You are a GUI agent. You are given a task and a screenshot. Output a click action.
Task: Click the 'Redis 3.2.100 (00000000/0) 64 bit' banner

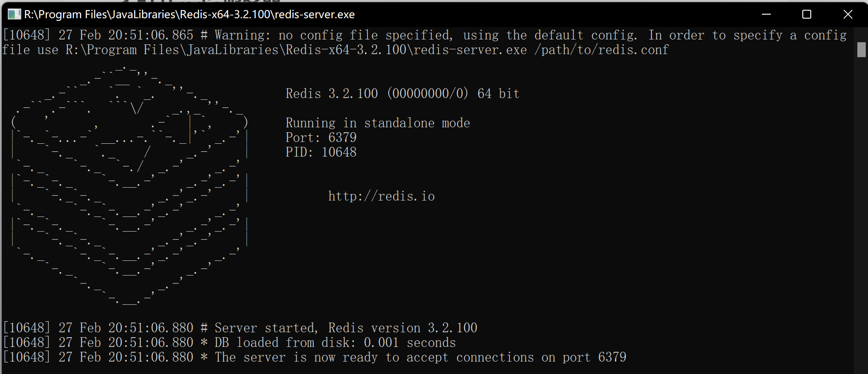[402, 93]
